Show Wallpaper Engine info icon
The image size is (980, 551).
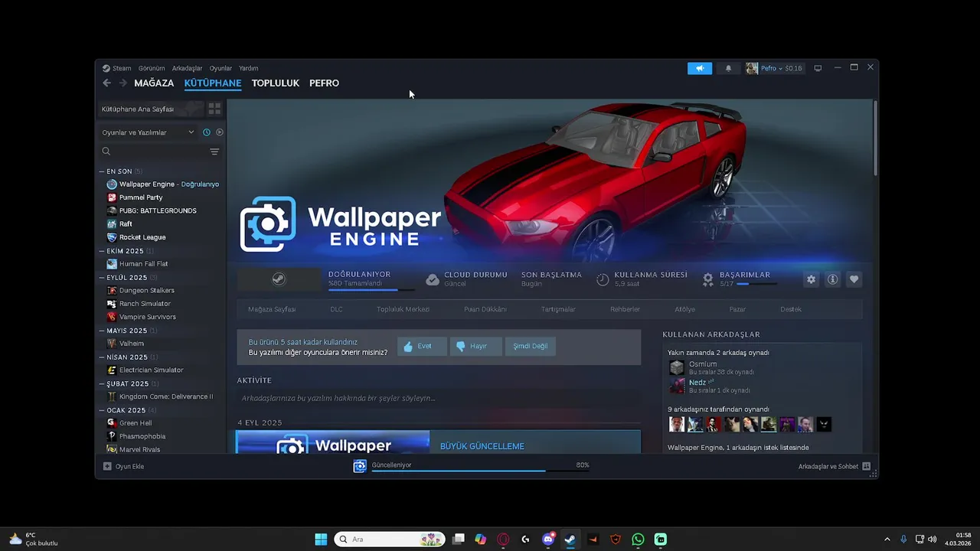832,279
